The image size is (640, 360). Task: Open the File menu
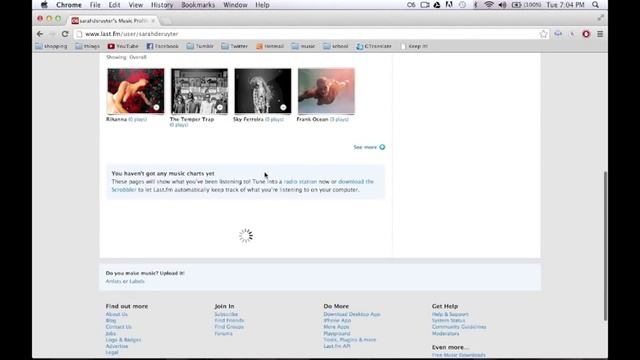[95, 5]
